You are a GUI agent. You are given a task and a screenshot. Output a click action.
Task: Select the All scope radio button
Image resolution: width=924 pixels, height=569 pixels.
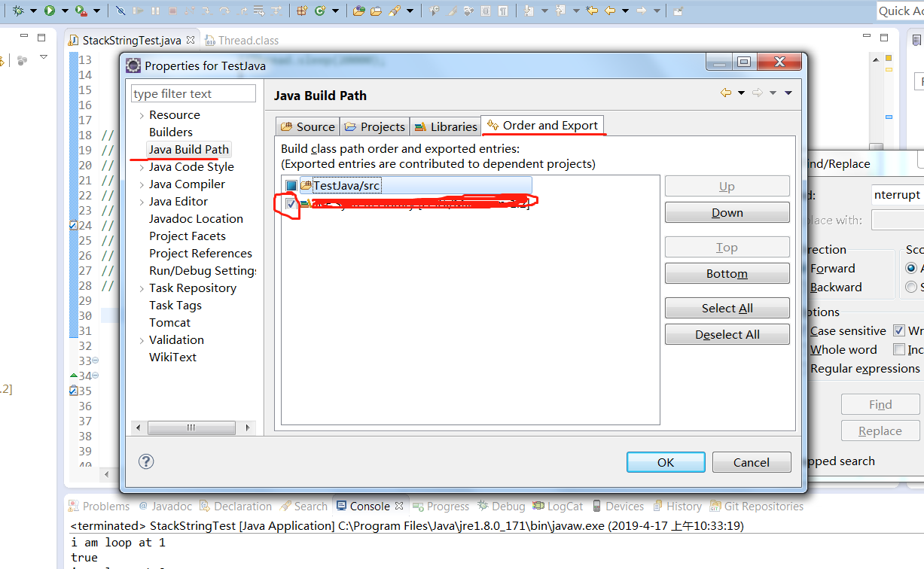911,268
